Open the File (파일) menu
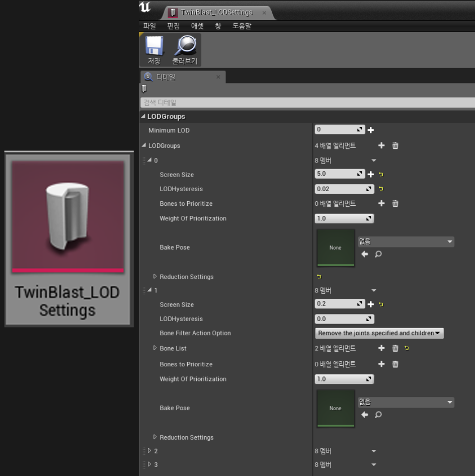Viewport: 475px width, 476px height. pos(149,26)
